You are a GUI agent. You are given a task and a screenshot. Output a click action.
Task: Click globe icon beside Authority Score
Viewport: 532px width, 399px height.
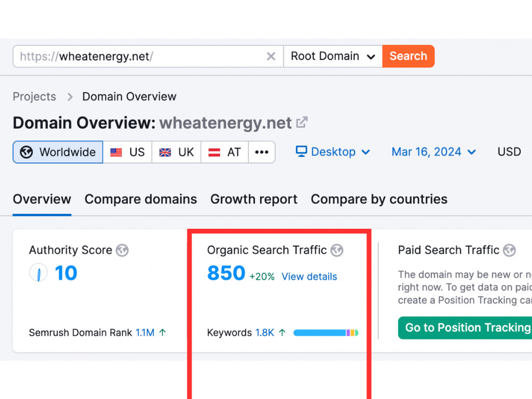pos(122,251)
